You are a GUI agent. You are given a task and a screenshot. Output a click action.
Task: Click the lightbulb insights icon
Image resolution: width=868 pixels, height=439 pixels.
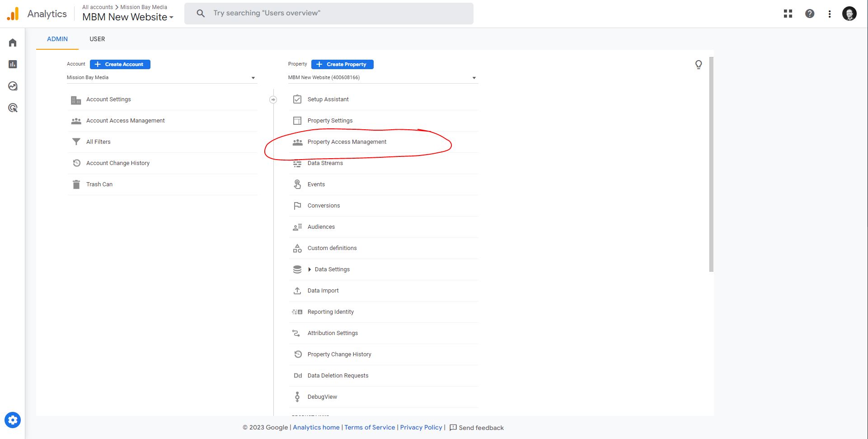(x=699, y=65)
